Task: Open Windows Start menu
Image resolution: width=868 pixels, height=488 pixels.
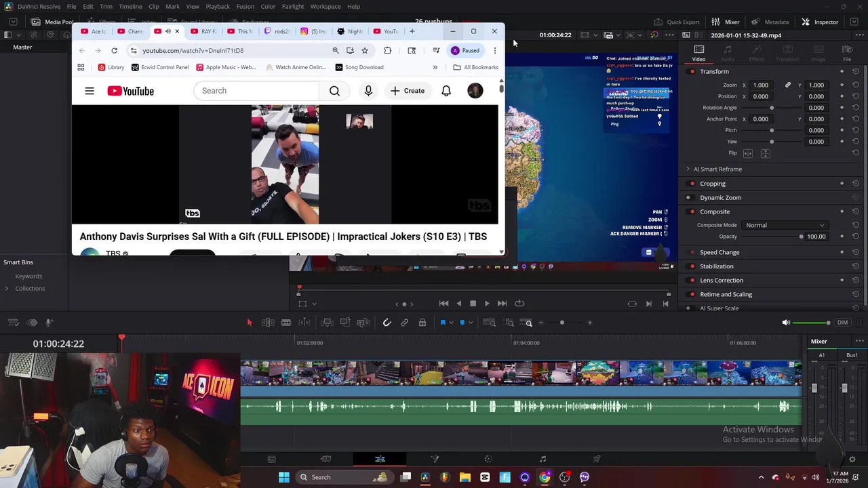Action: point(284,477)
